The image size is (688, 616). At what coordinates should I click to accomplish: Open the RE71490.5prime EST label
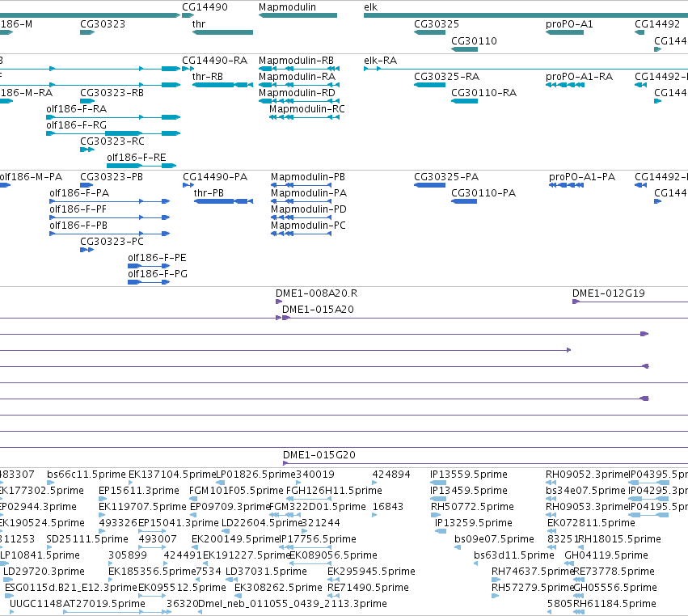pyautogui.click(x=368, y=588)
